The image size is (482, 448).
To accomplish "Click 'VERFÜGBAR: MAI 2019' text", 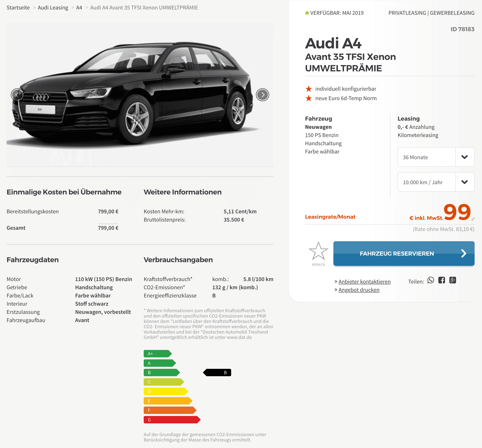I will click(337, 13).
